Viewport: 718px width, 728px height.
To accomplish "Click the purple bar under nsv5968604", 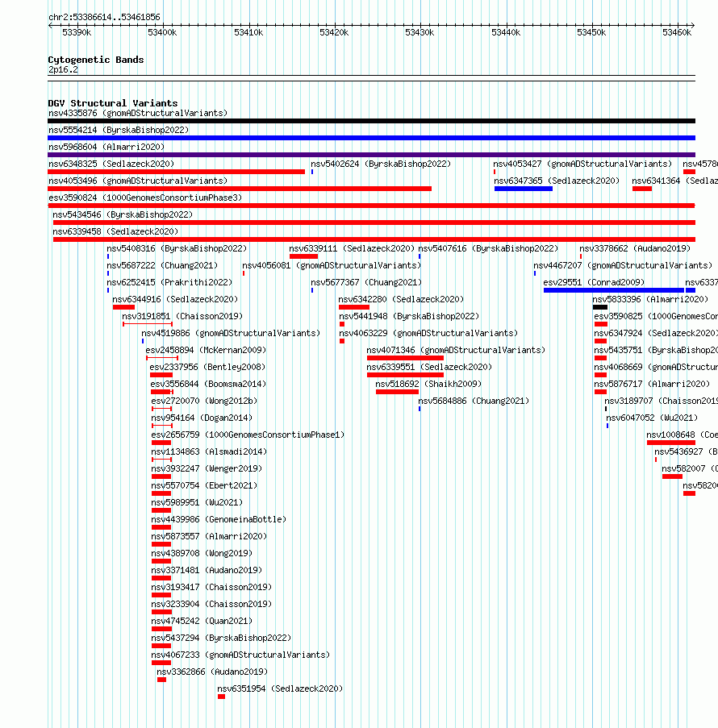I will 371,155.
